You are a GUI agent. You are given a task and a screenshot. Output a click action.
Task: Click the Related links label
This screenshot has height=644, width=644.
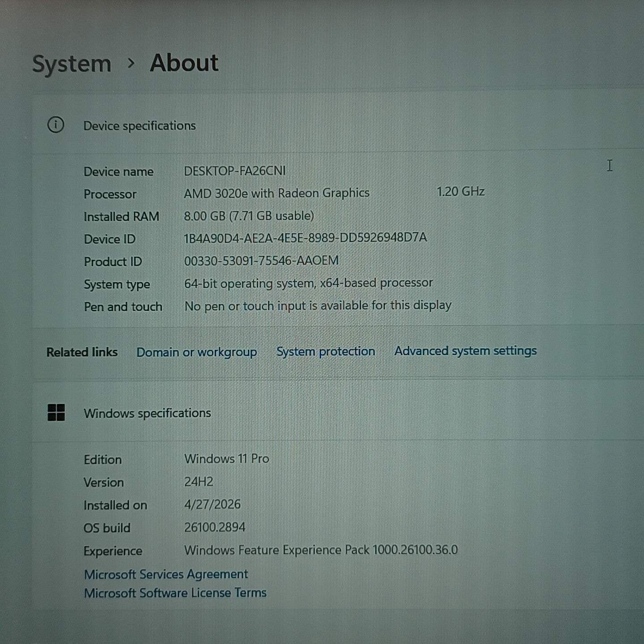click(82, 352)
